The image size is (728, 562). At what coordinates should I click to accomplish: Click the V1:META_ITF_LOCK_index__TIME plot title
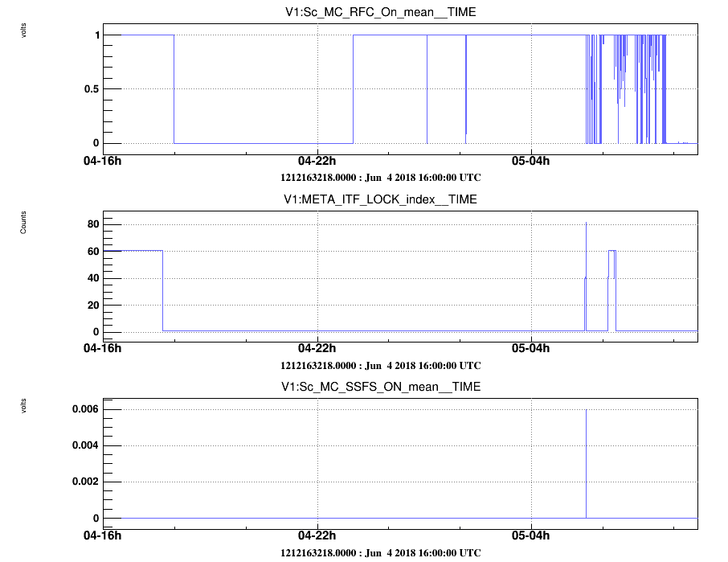[380, 199]
